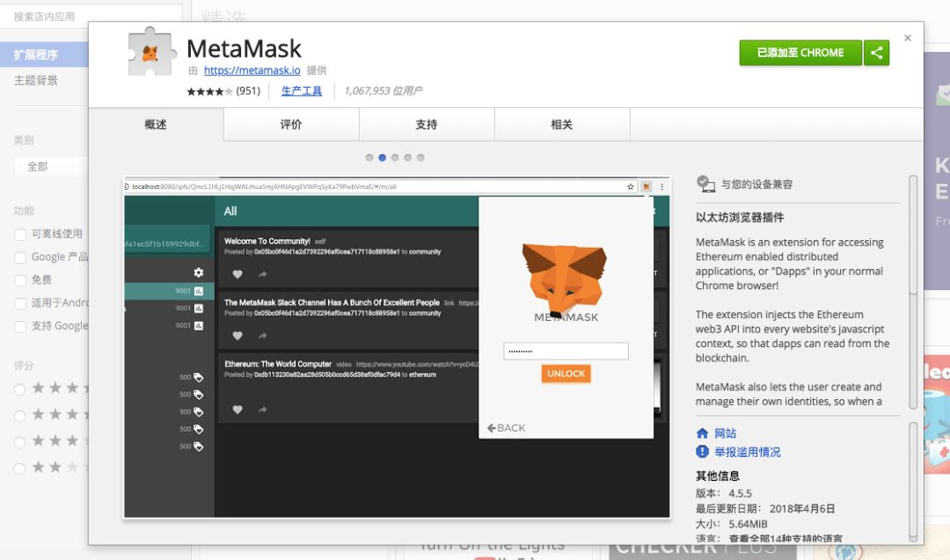The image size is (950, 560).
Task: Select the third carousel dot
Action: [x=395, y=157]
